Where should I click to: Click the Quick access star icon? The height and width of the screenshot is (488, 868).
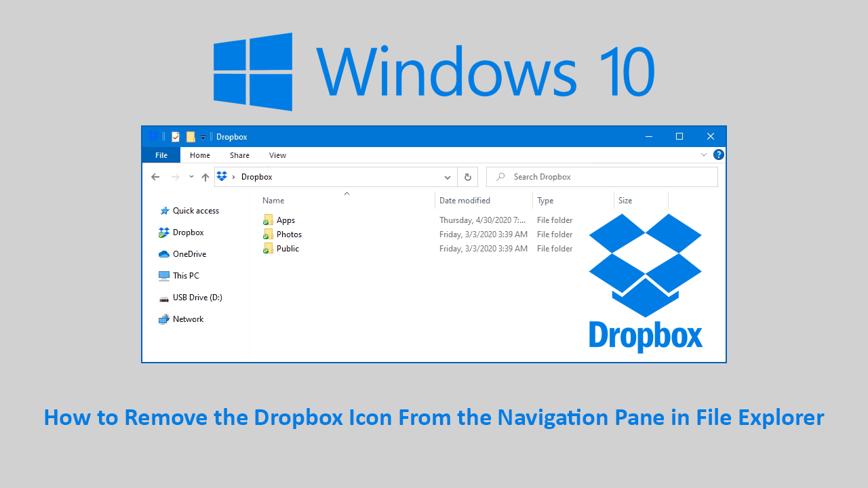(164, 211)
